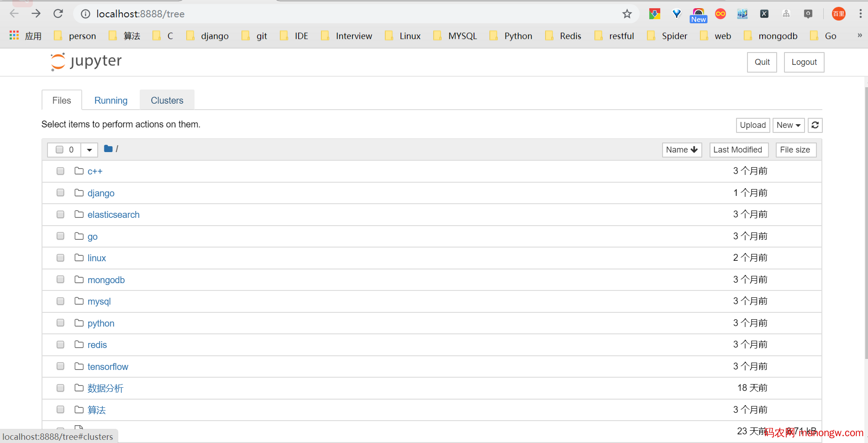This screenshot has height=443, width=868.
Task: Check the checkbox next to python
Action: tap(60, 322)
